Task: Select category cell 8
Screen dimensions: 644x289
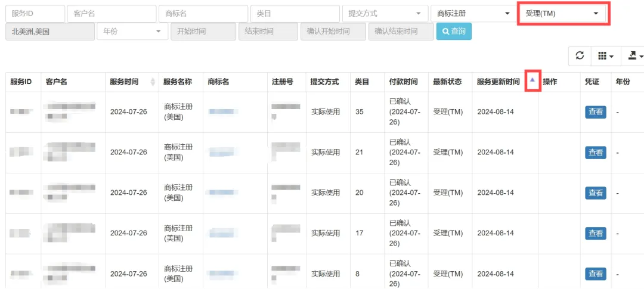Action: (x=357, y=274)
